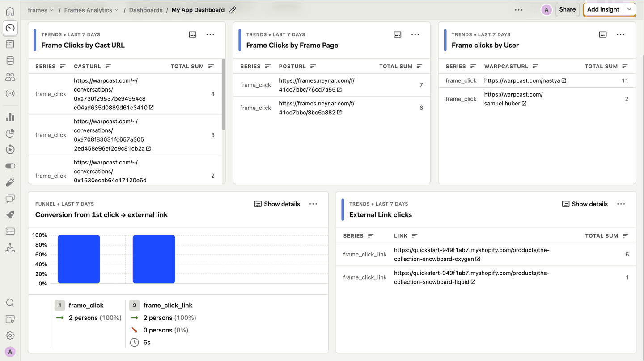Open external link icon beside 76cd7a55 URL
Image resolution: width=644 pixels, height=361 pixels.
click(339, 90)
